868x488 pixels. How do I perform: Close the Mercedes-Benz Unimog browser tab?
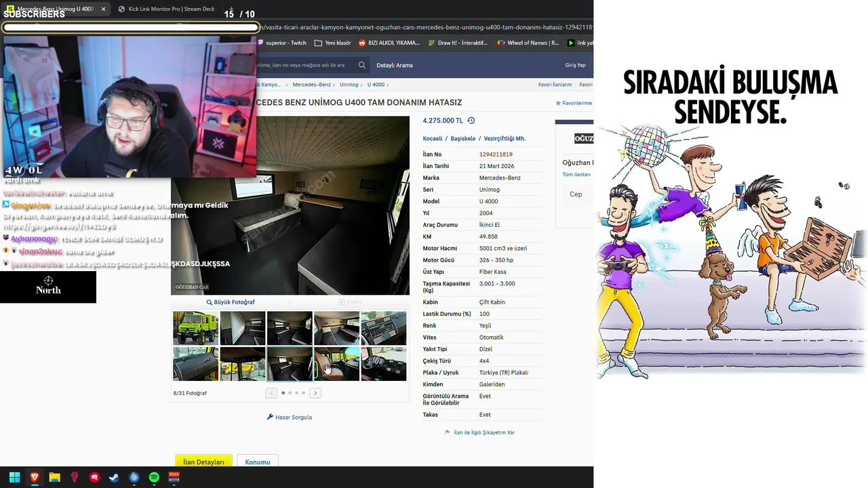[x=103, y=9]
